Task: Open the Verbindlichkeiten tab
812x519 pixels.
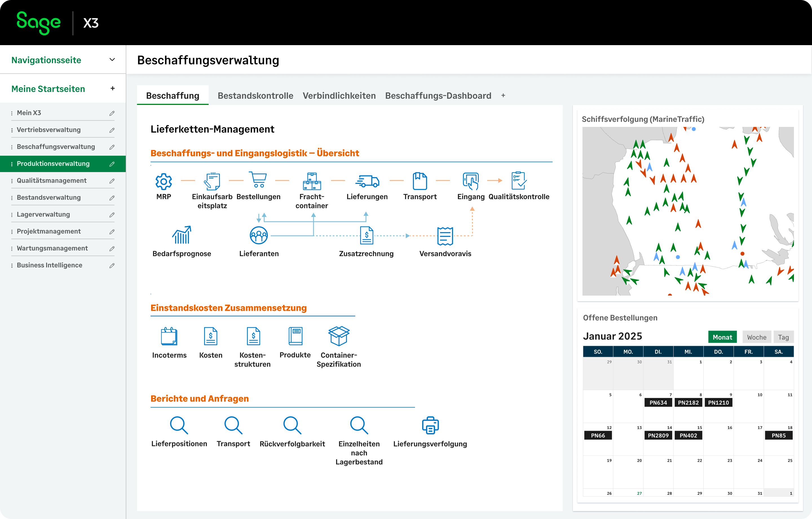Action: [339, 96]
